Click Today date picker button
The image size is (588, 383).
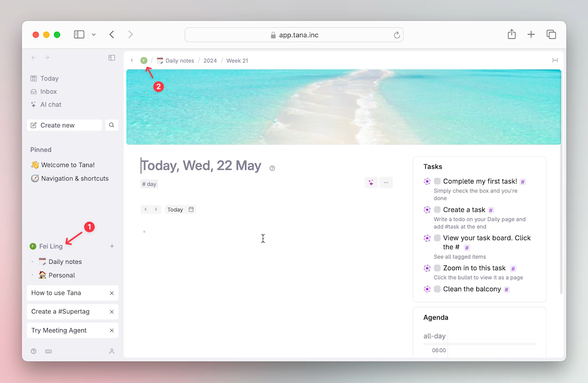click(180, 210)
